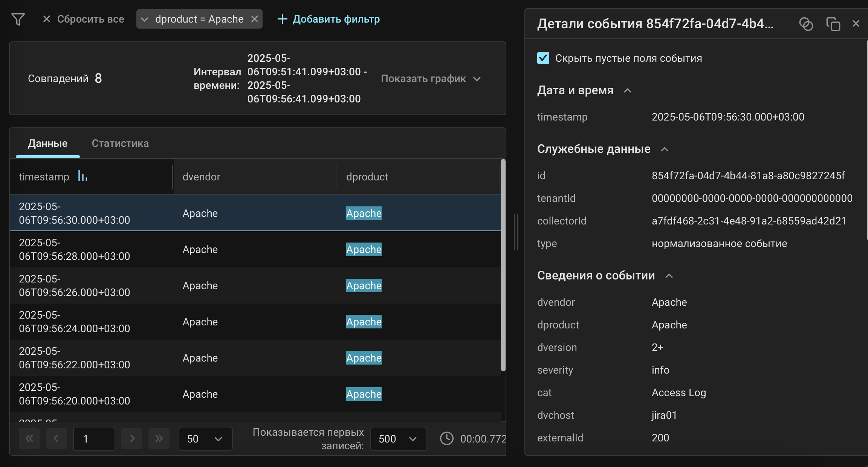868x467 pixels.
Task: Open the dproduct filter dropdown chevron
Action: coord(144,19)
